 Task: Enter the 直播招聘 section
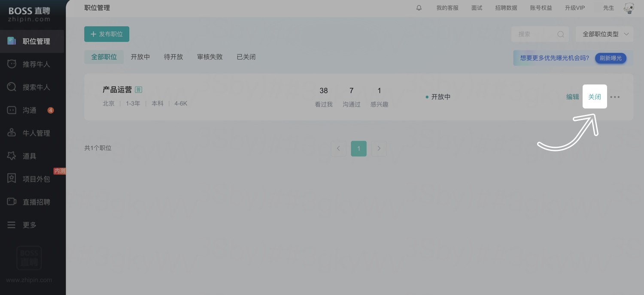click(36, 202)
